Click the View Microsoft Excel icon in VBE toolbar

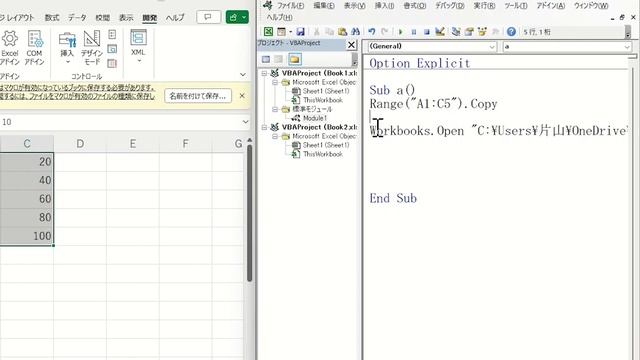(x=268, y=31)
